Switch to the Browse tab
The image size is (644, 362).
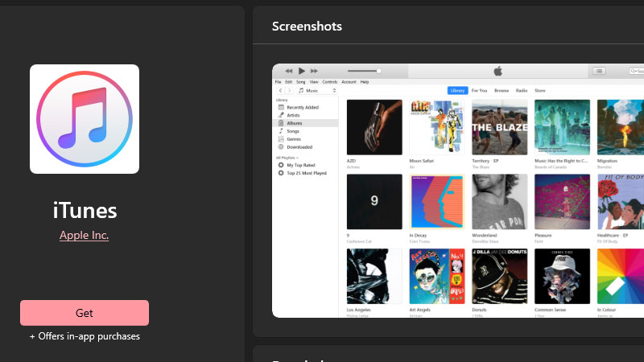coord(502,90)
